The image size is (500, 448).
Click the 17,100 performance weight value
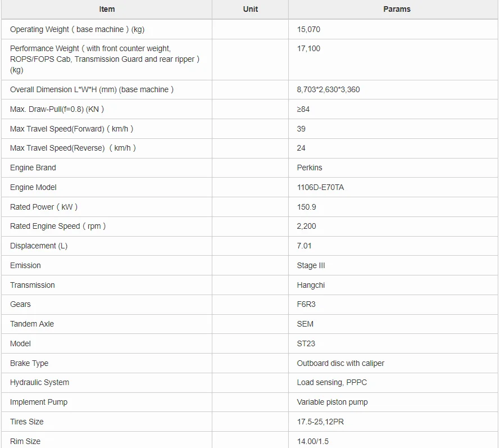[308, 48]
